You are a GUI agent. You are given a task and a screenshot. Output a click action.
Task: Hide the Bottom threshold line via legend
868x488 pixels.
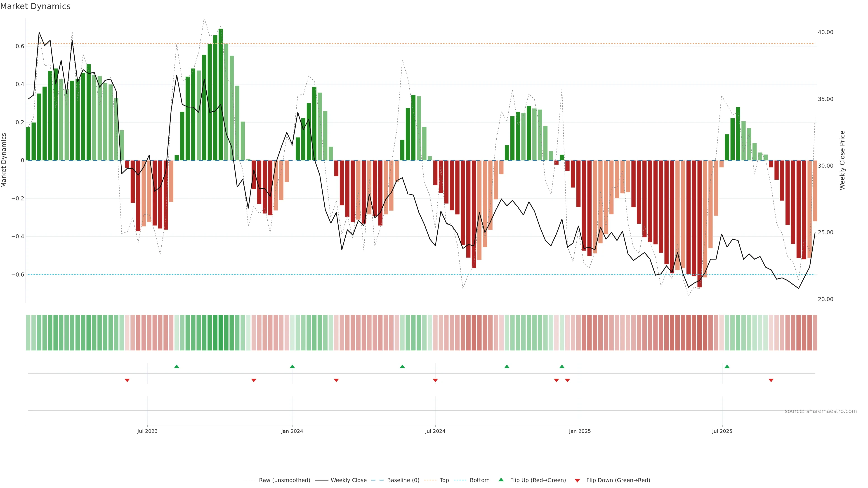(479, 480)
